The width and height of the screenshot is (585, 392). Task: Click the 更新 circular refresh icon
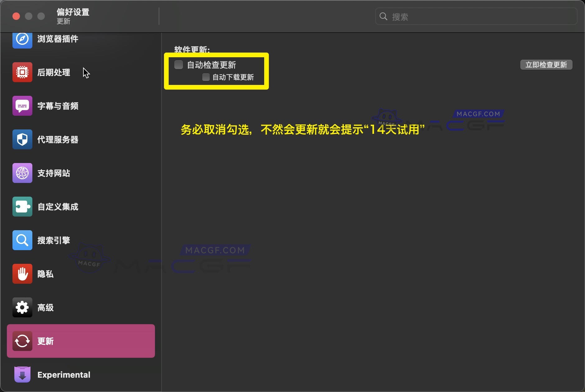tap(22, 341)
